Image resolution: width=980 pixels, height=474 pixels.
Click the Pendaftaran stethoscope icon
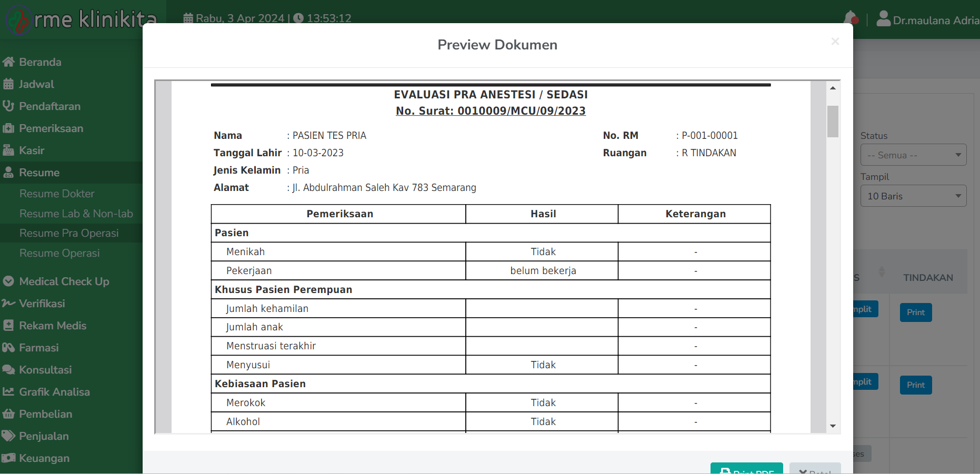8,106
